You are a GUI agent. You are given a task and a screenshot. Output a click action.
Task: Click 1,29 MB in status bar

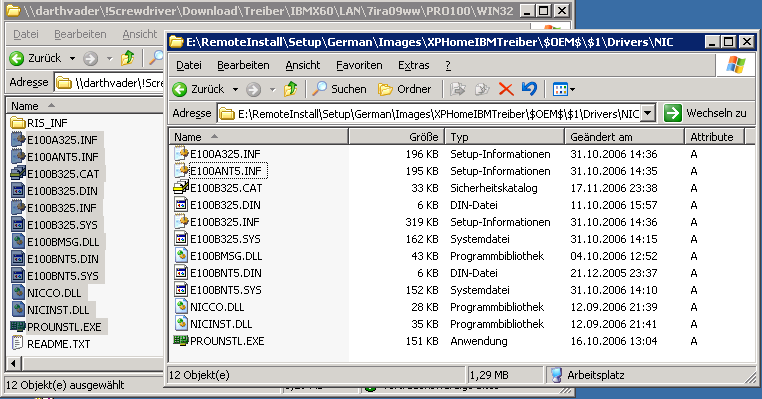pos(489,375)
